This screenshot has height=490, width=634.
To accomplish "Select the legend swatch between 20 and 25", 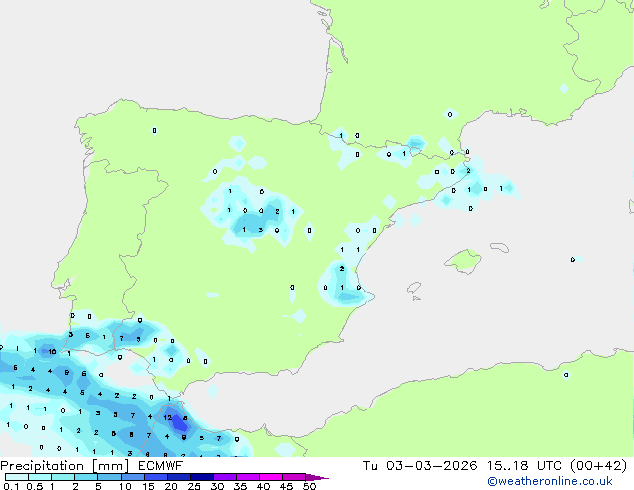I will pos(178,477).
